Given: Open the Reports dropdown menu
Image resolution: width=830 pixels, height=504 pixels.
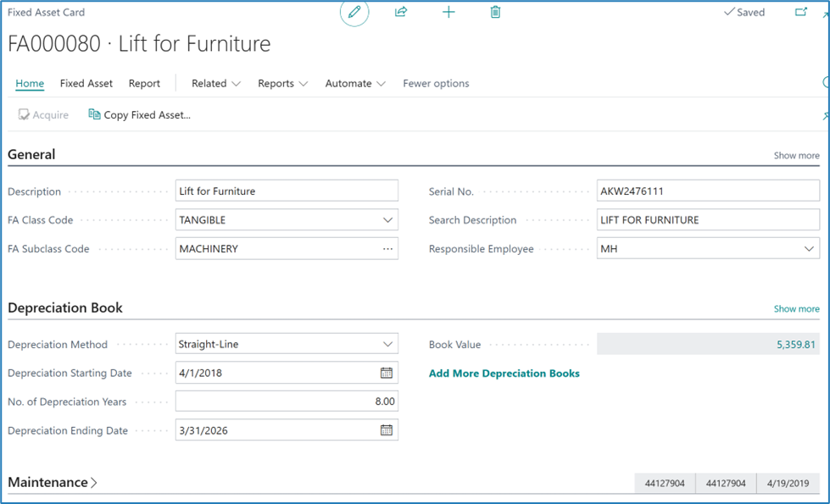Looking at the screenshot, I should click(x=282, y=84).
